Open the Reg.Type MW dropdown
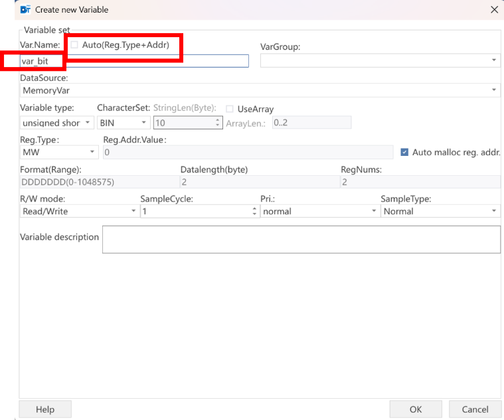 59,152
